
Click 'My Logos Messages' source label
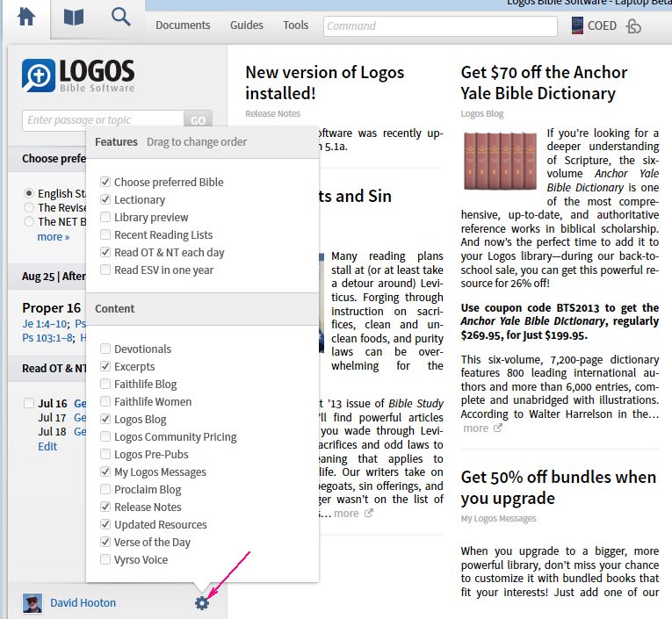pos(498,518)
